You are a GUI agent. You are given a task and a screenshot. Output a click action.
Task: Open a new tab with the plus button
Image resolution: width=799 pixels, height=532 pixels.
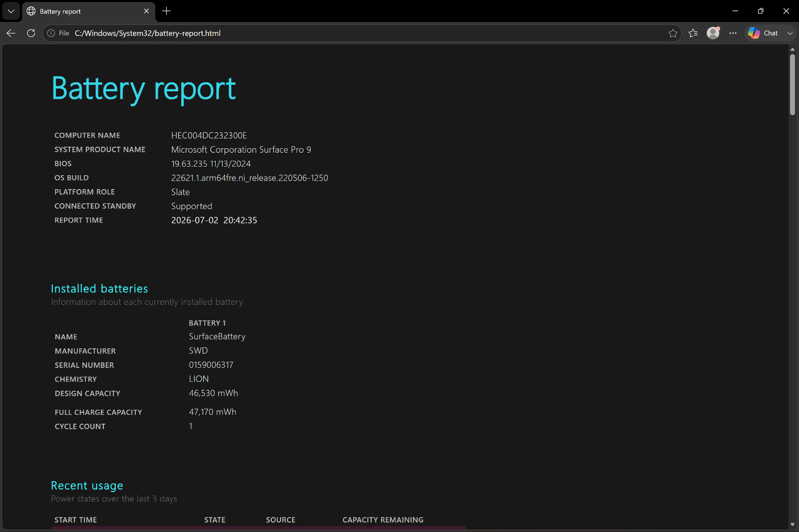[x=166, y=11]
